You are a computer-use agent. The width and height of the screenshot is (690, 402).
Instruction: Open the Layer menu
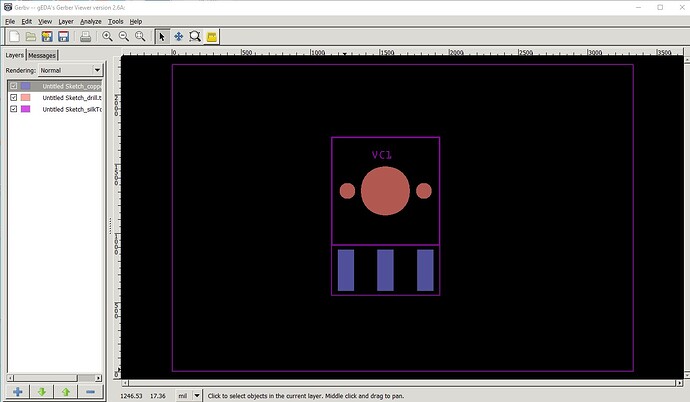pyautogui.click(x=66, y=20)
